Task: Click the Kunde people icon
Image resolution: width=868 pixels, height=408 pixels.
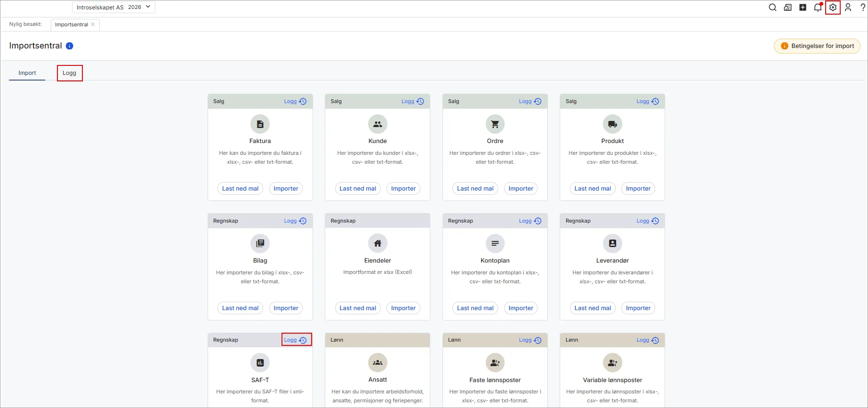Action: [378, 124]
